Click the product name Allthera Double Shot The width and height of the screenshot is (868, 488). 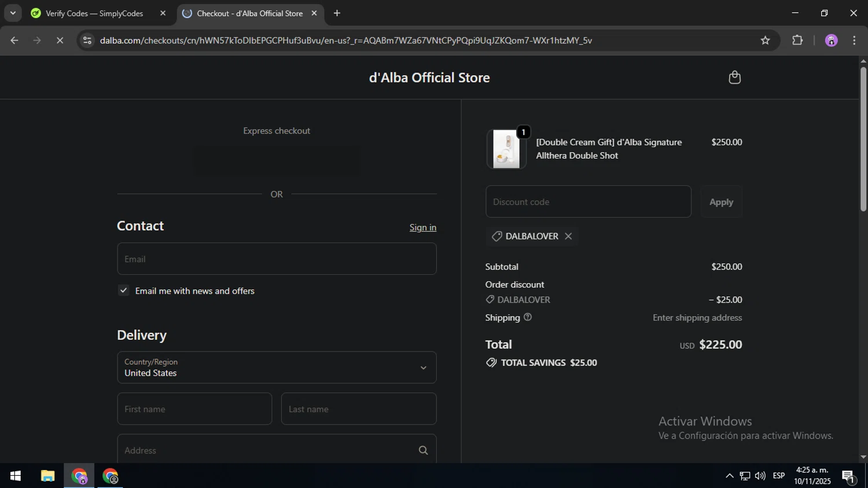(x=609, y=149)
